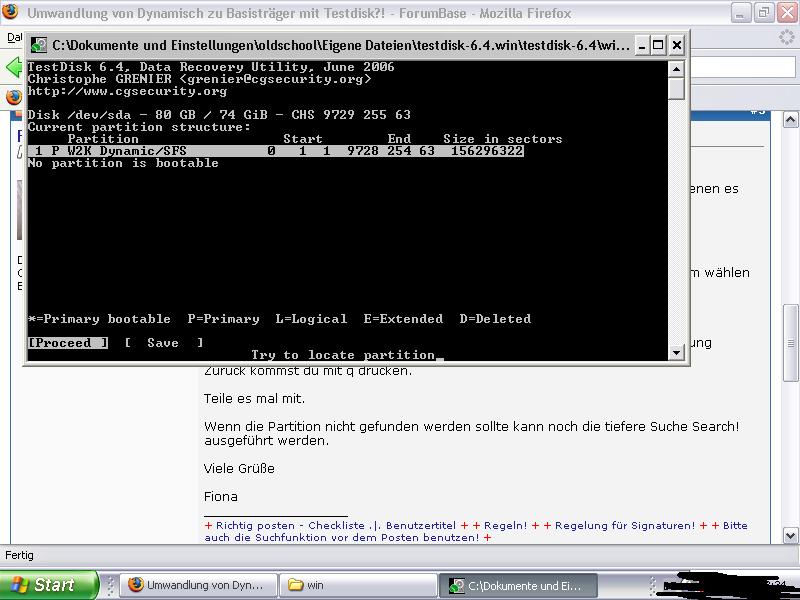
Task: Click the Firefox page scrollbar up arrow
Action: click(790, 120)
